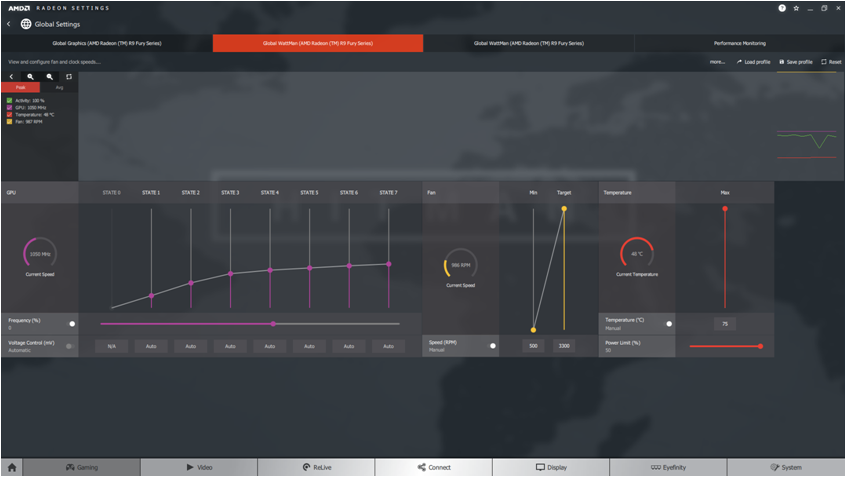This screenshot has width=846, height=477.
Task: Click the 1050 MHz current speed gauge
Action: click(x=40, y=253)
